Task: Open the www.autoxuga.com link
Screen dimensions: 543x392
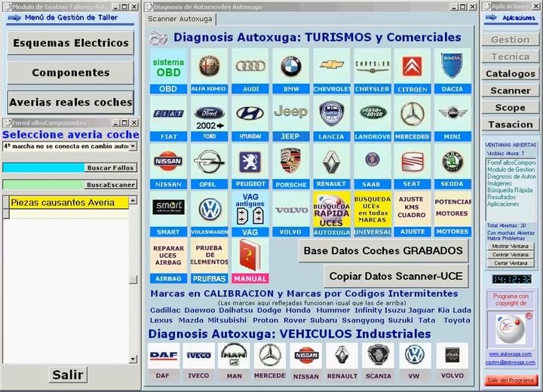Action: point(511,354)
